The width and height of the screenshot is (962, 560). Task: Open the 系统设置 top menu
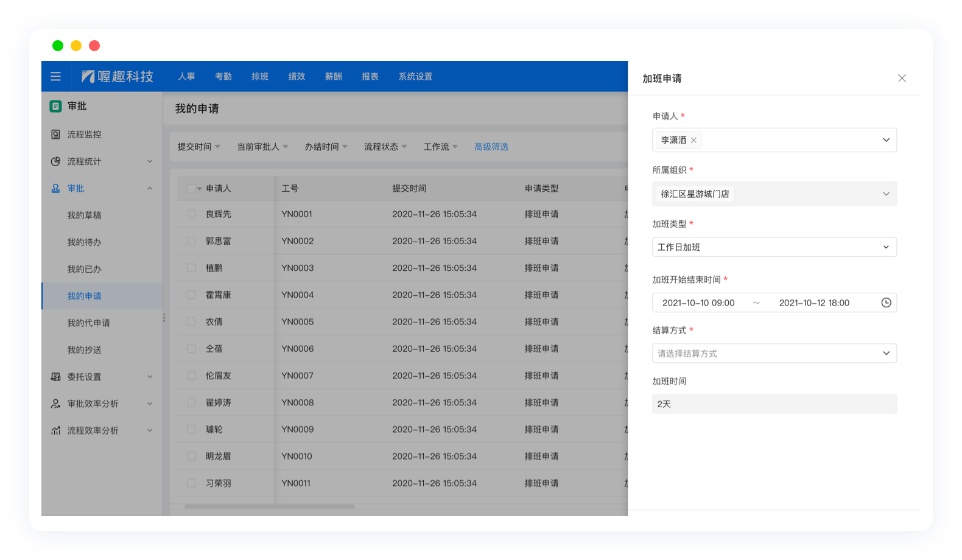(x=415, y=76)
